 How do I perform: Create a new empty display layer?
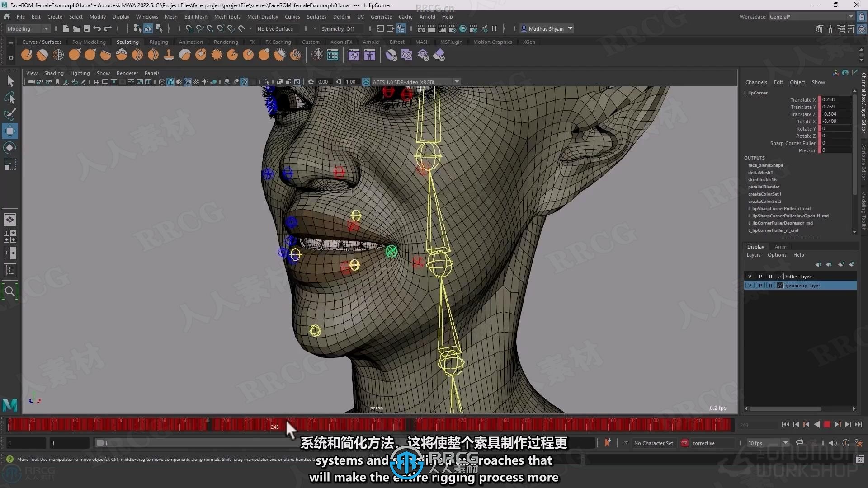pos(841,264)
